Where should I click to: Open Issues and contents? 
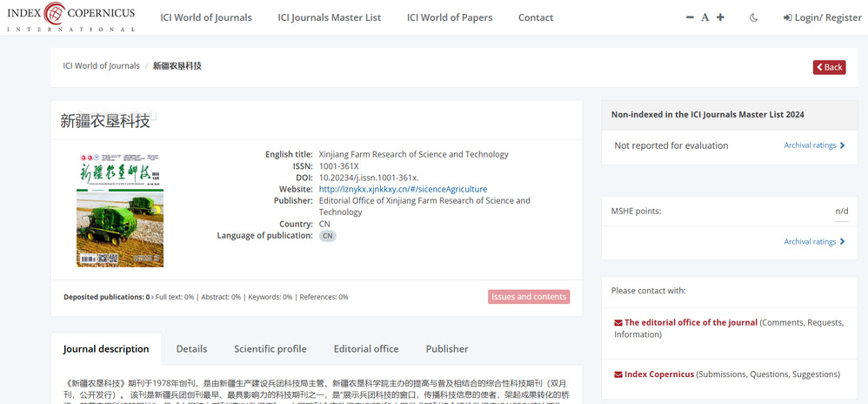[x=528, y=297]
